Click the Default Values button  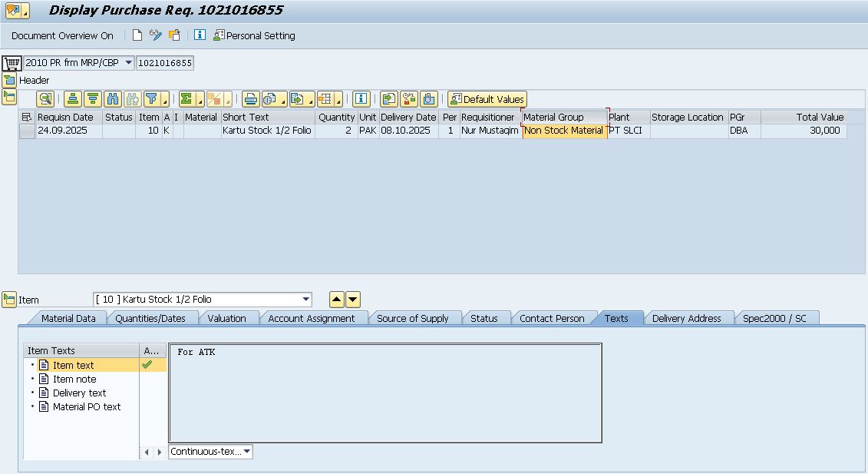point(487,99)
